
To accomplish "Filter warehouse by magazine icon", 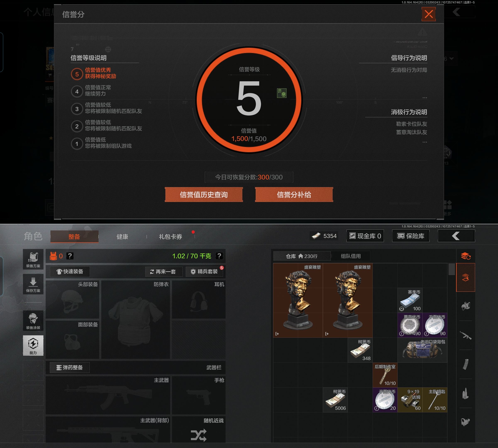I will tap(465, 364).
